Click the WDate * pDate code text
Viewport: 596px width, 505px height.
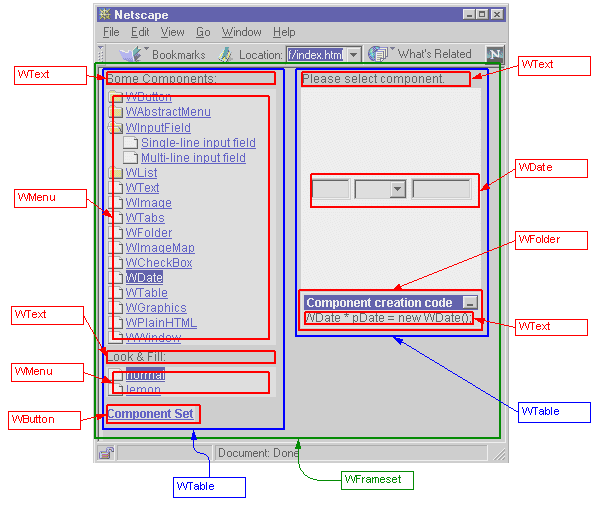[x=388, y=318]
